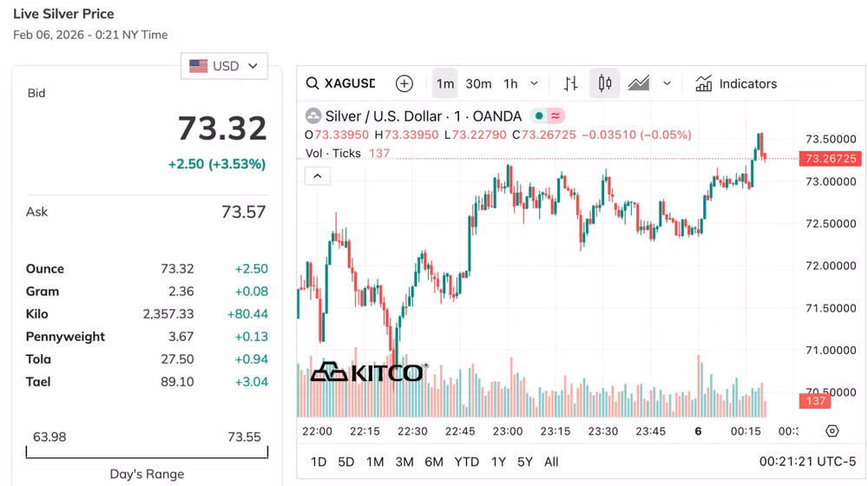Click the add symbol plus icon
Image resolution: width=868 pixels, height=486 pixels.
[x=404, y=84]
